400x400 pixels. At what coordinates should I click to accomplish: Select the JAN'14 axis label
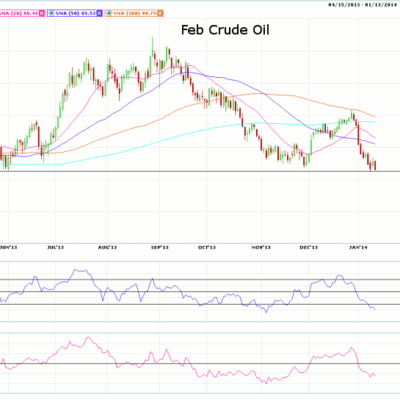point(358,247)
